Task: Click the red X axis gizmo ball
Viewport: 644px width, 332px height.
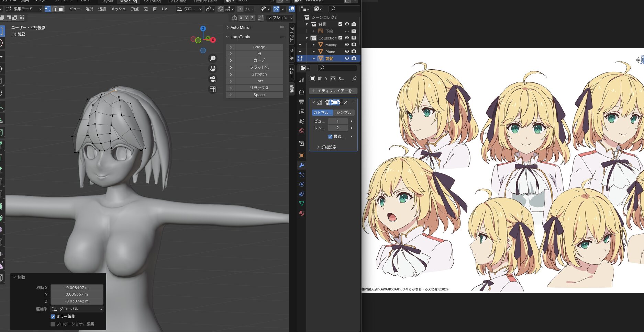Action: (213, 40)
